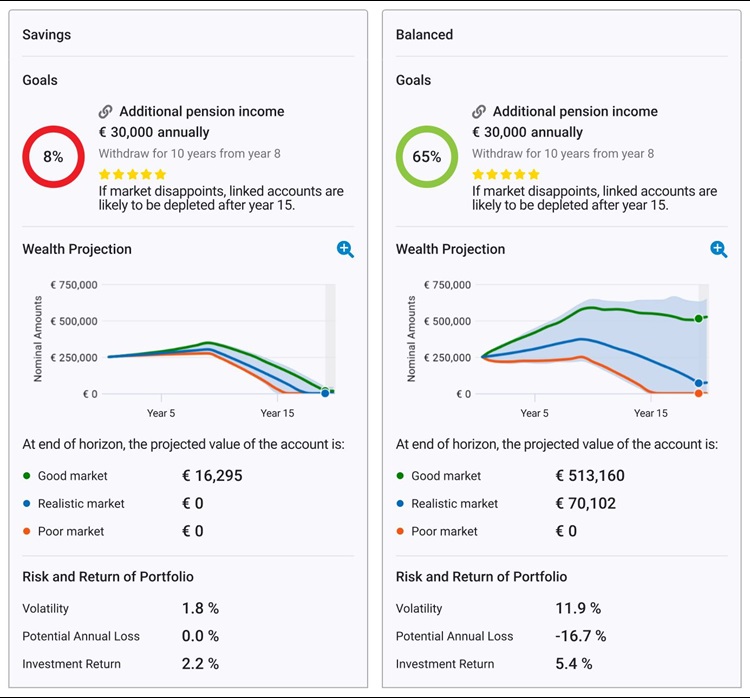Click Investment Return value 2.2 % in Savings
Image resolution: width=750 pixels, height=698 pixels.
point(200,664)
